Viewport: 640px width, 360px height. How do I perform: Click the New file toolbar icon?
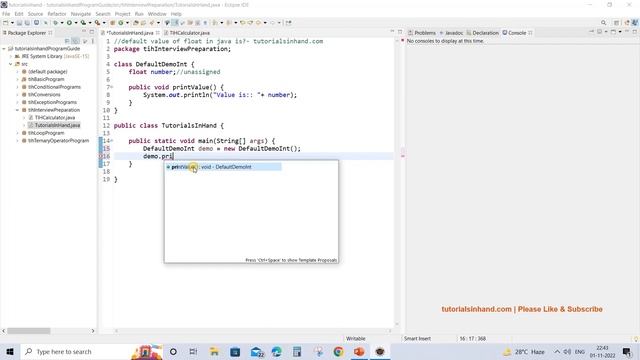6,23
